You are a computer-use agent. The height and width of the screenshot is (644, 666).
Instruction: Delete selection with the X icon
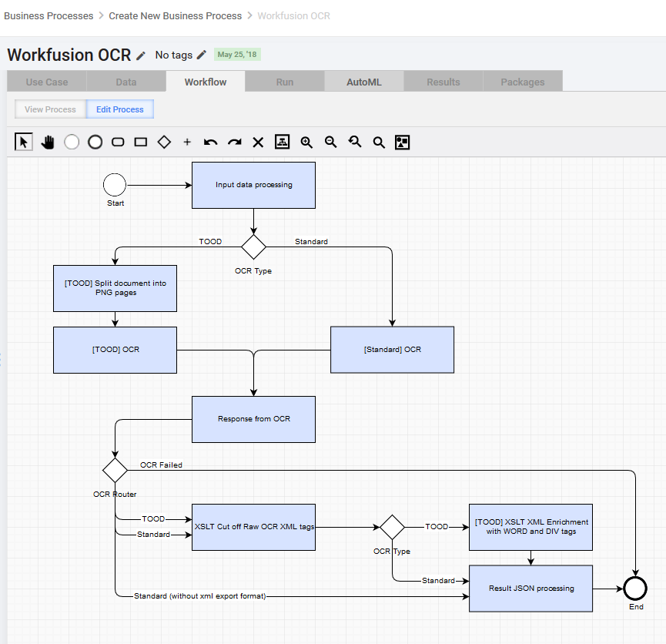click(x=258, y=142)
